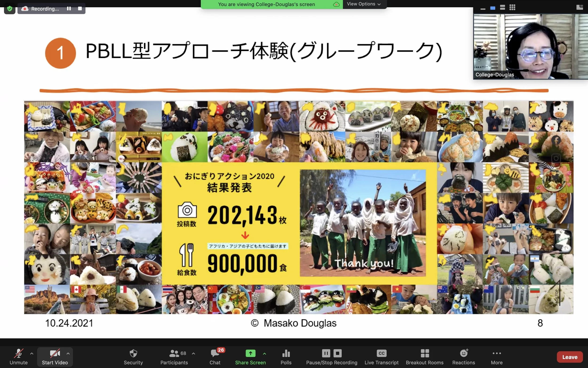Open the Reactions menu
The image size is (588, 368).
click(x=463, y=356)
